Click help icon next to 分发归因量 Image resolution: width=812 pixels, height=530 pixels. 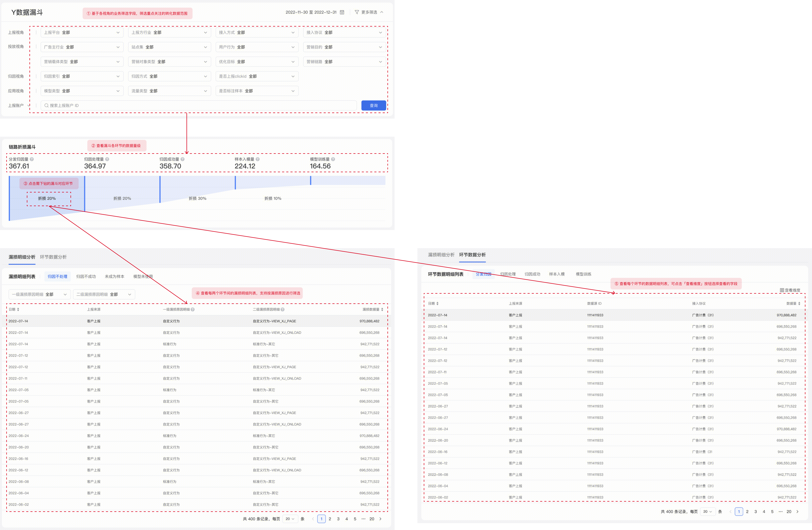tap(32, 159)
